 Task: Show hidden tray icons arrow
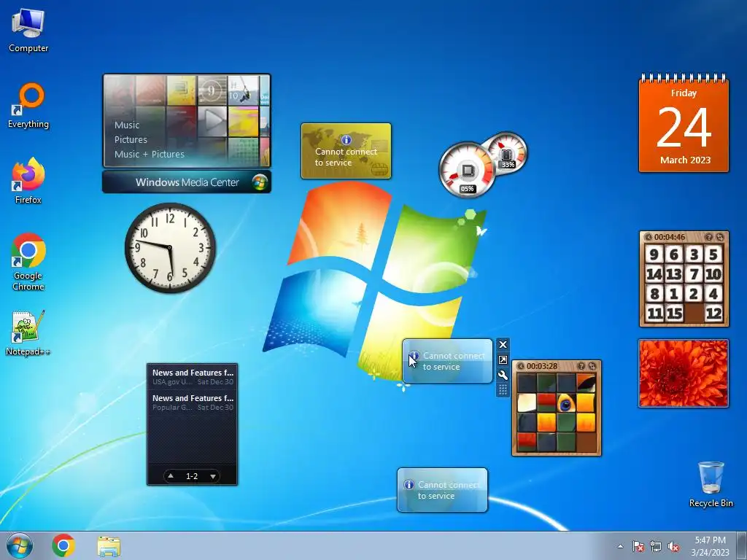click(x=620, y=546)
